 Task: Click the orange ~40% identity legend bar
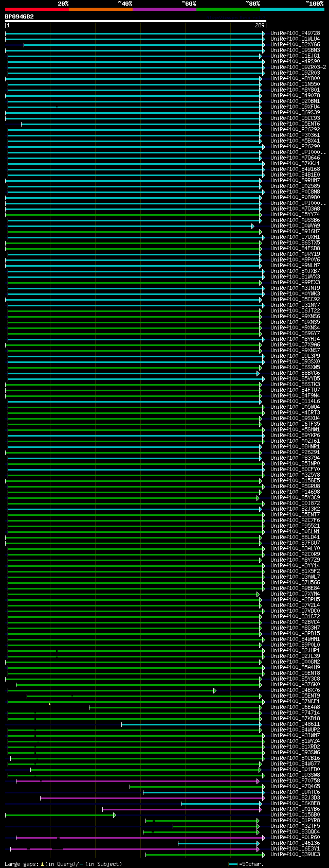click(x=101, y=9)
